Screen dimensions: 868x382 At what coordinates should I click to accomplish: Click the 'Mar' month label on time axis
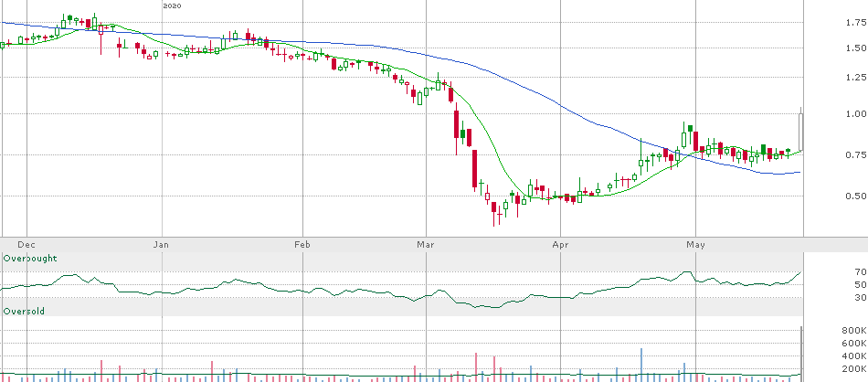(x=426, y=245)
